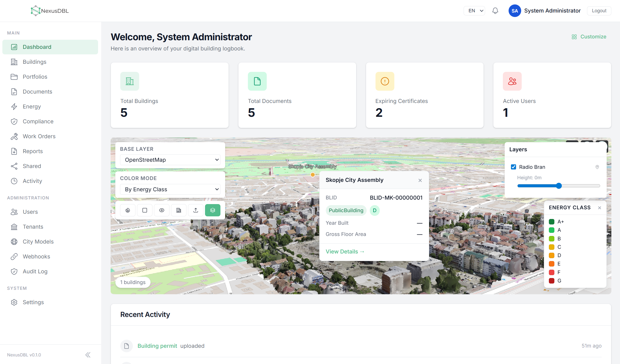Click the G energy class color swatch
This screenshot has height=364, width=620.
(552, 281)
